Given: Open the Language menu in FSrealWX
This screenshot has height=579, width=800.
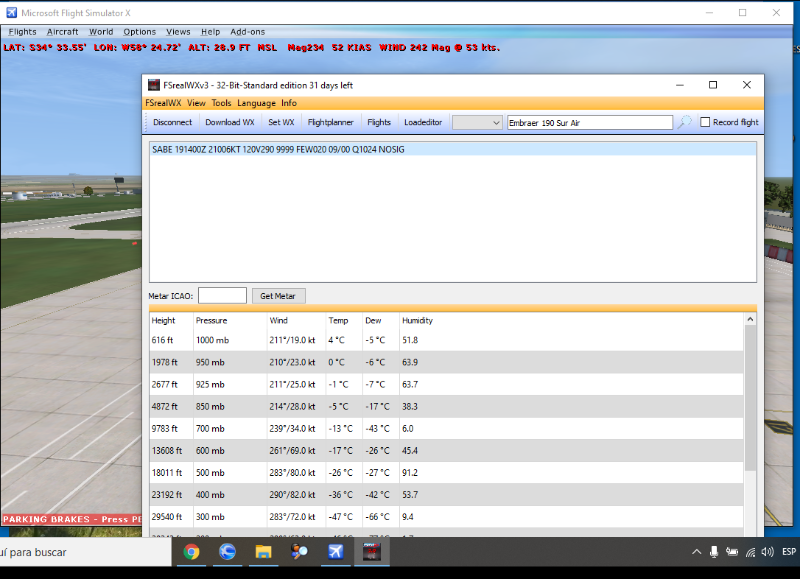Looking at the screenshot, I should 256,103.
